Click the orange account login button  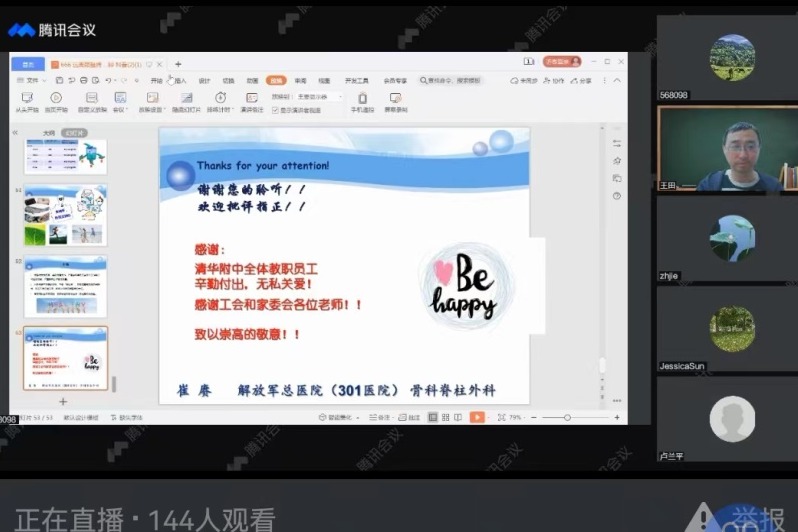pos(562,62)
